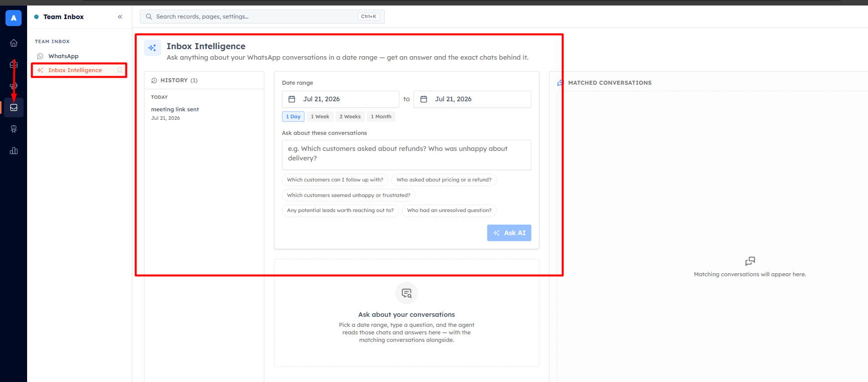The height and width of the screenshot is (382, 868).
Task: Focus the search records, pages, settings field
Action: (262, 17)
